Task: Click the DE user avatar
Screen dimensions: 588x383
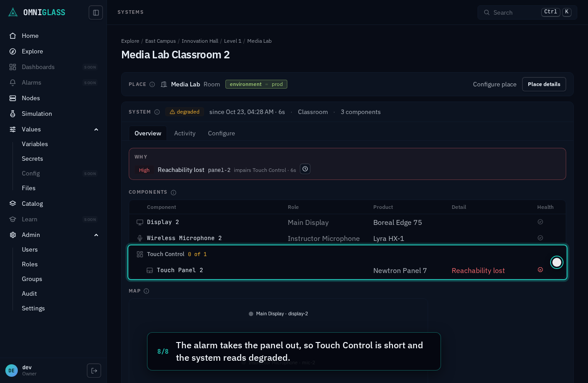Action: (x=12, y=371)
